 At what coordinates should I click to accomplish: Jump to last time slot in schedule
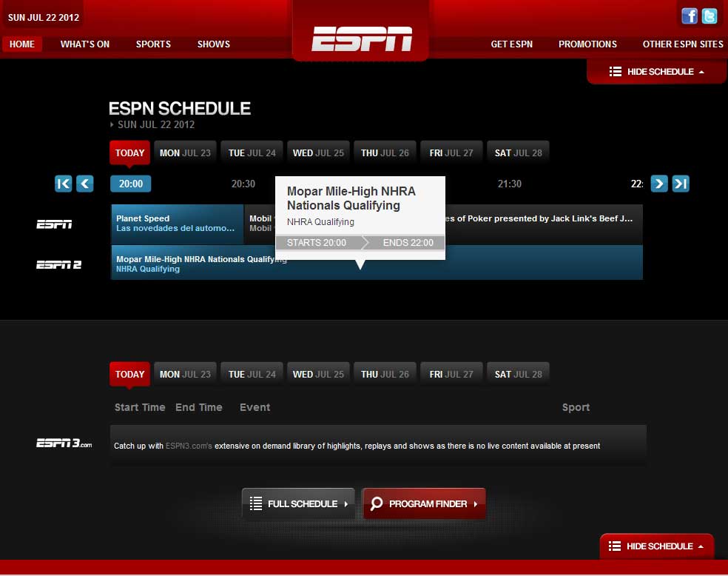[681, 184]
